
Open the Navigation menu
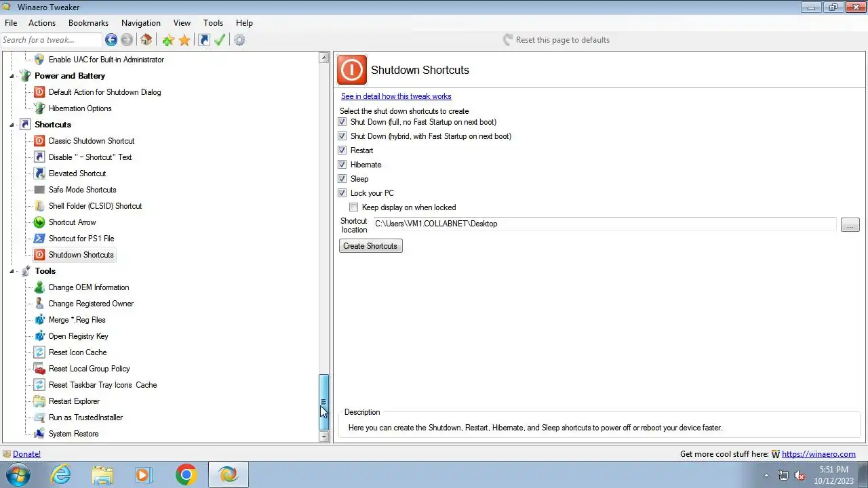(141, 23)
